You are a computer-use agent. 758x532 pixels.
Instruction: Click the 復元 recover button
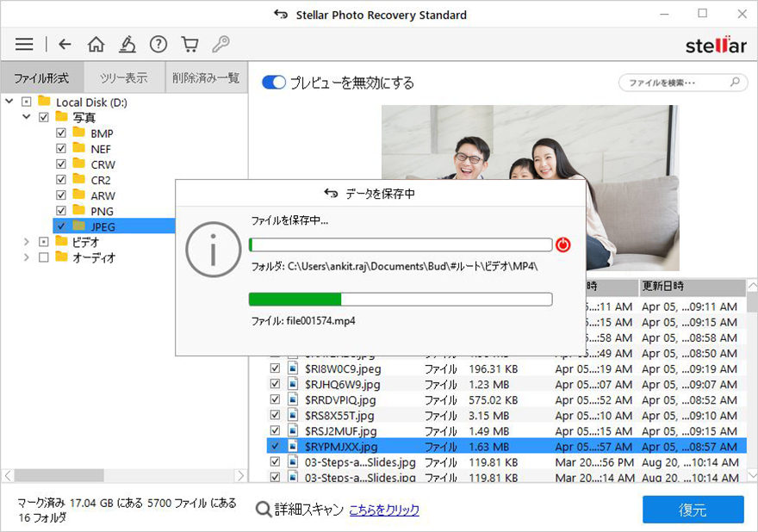[693, 510]
